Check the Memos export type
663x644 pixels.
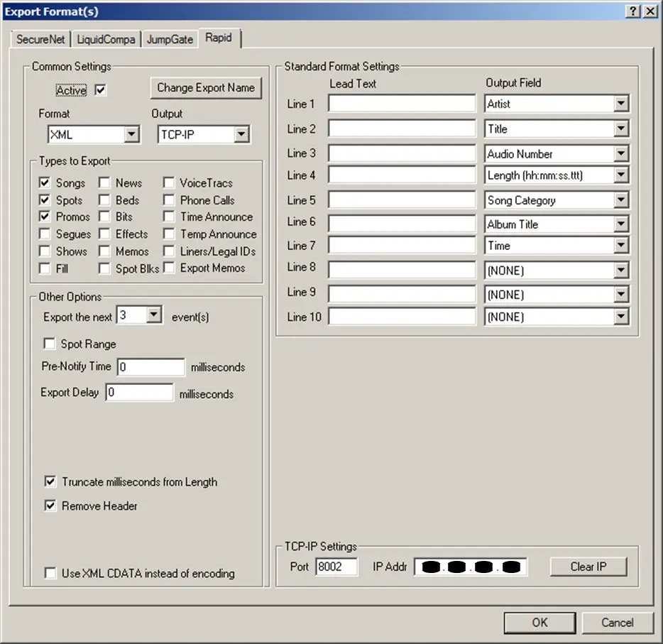point(104,251)
